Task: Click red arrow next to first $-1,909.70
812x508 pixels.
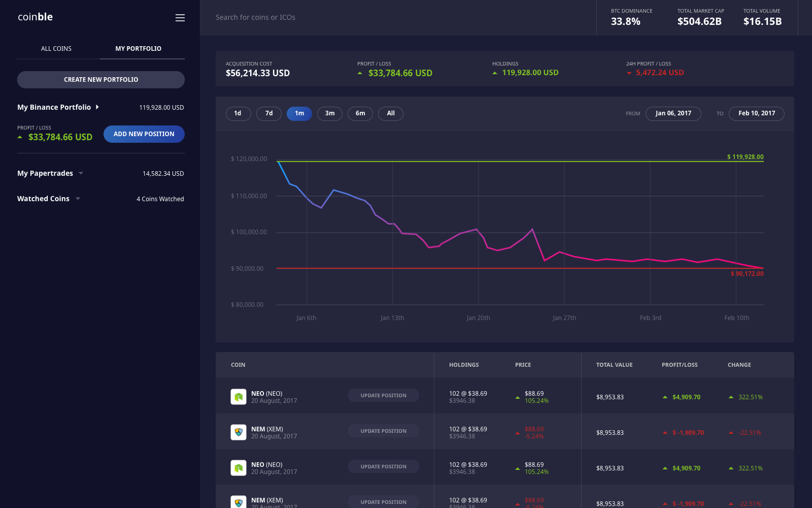Action: [x=665, y=433]
